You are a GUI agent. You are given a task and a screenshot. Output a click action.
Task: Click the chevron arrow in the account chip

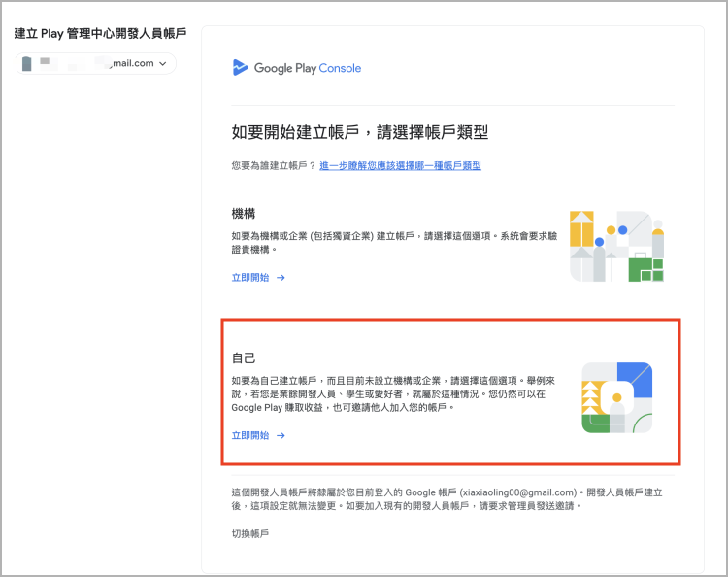coord(162,64)
